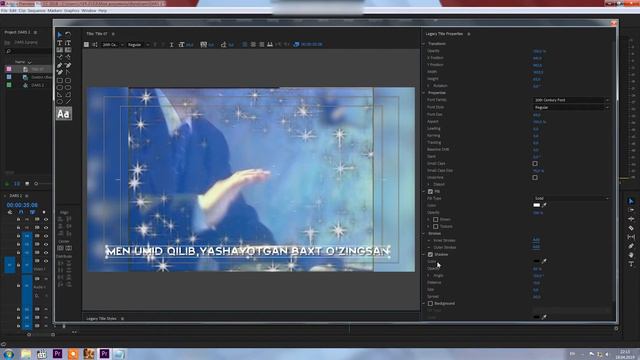Open the Sequence menu
This screenshot has width=640, height=360.
pyautogui.click(x=36, y=11)
